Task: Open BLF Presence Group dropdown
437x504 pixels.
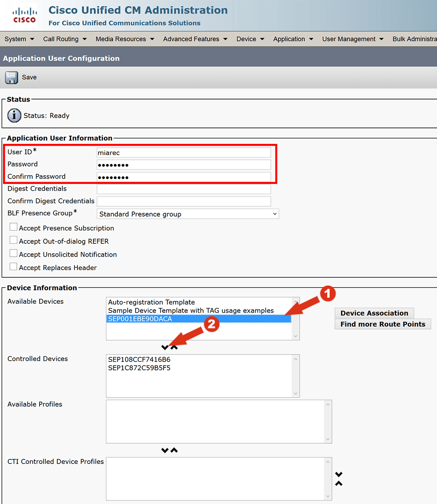Action: point(188,214)
